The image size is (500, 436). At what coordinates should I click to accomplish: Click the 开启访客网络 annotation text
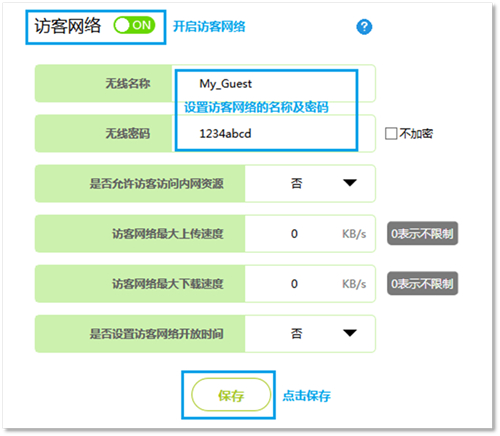pyautogui.click(x=209, y=26)
